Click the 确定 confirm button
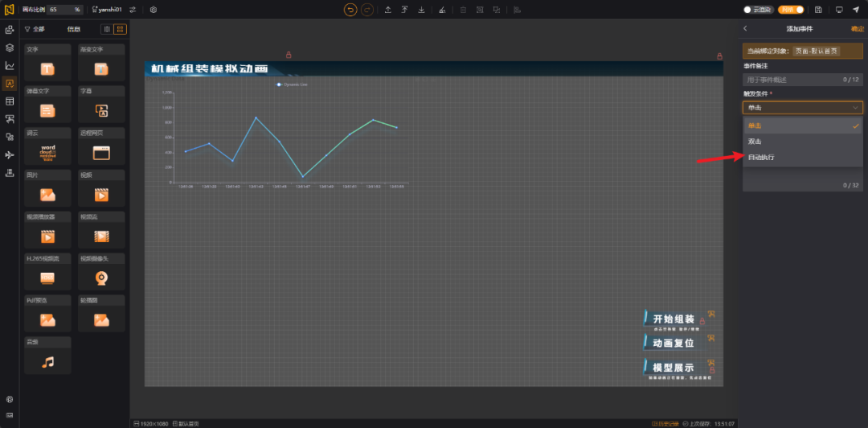The width and height of the screenshot is (868, 428). tap(857, 29)
